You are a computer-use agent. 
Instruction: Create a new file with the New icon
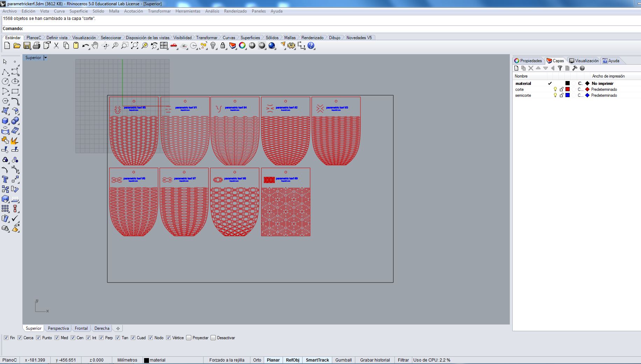click(x=7, y=46)
